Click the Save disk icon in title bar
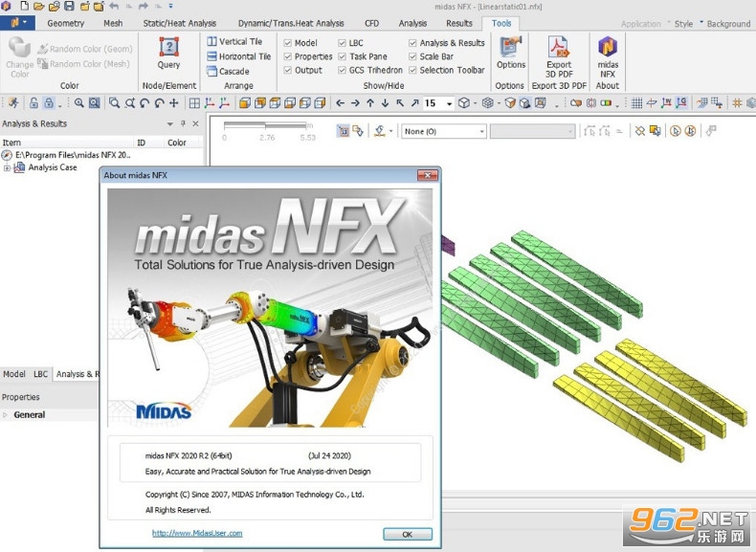This screenshot has height=552, width=756. coord(69,7)
